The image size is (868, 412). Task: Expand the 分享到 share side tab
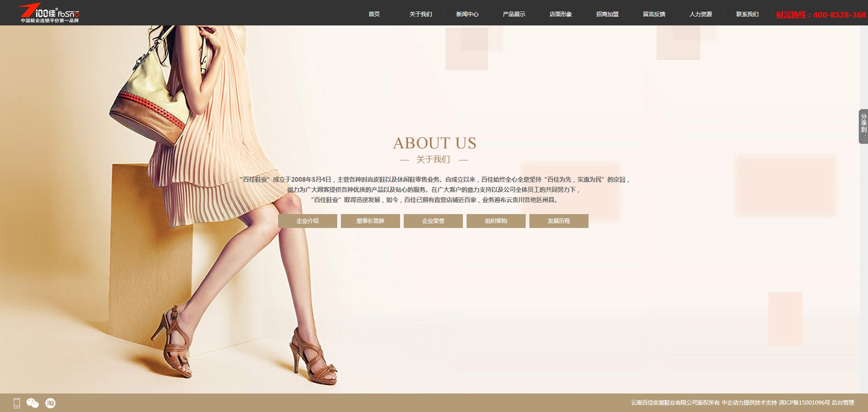[863, 126]
